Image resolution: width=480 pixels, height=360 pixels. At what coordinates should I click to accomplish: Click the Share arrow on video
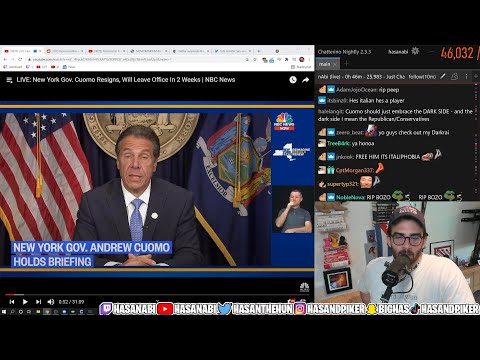306,80
